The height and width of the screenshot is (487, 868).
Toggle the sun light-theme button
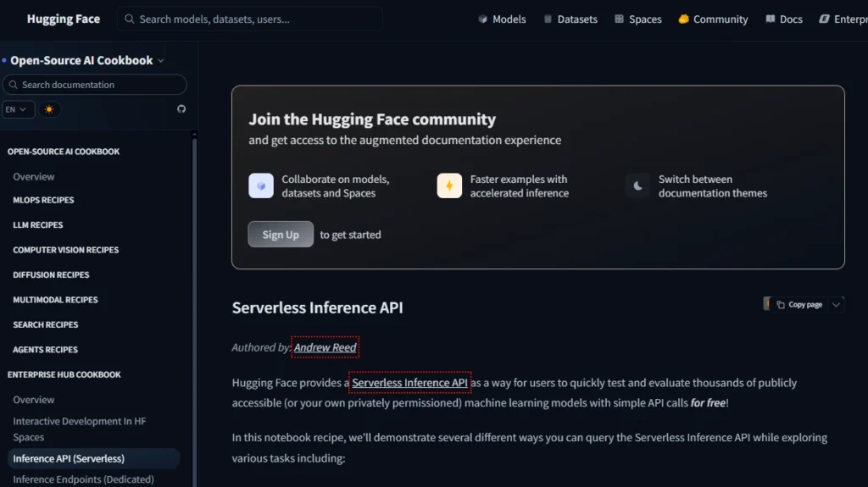pyautogui.click(x=49, y=109)
